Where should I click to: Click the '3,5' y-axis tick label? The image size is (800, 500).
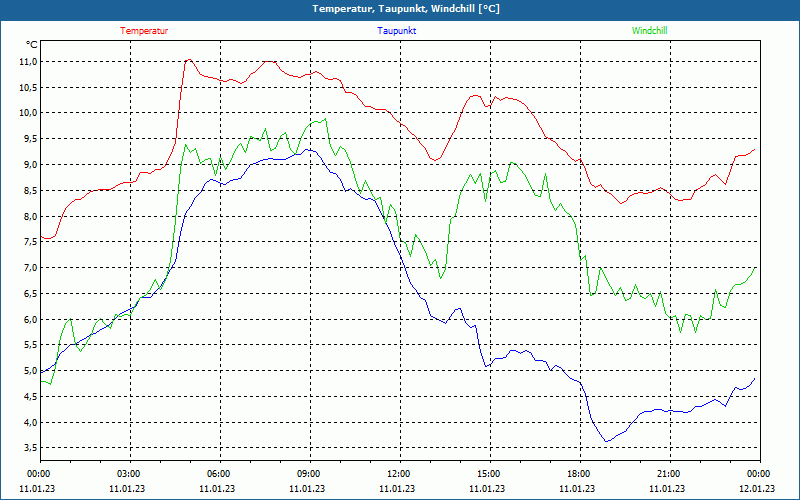coord(30,448)
